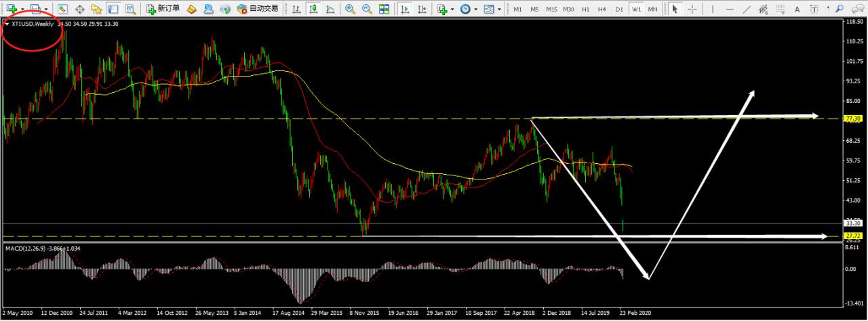This screenshot has height=321, width=868.
Task: Select the M15 timeframe
Action: (551, 9)
